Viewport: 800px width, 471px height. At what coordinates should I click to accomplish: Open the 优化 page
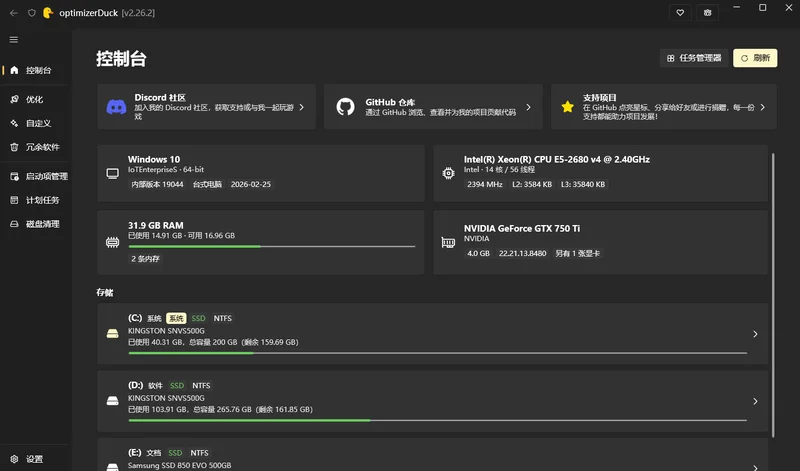click(x=36, y=99)
